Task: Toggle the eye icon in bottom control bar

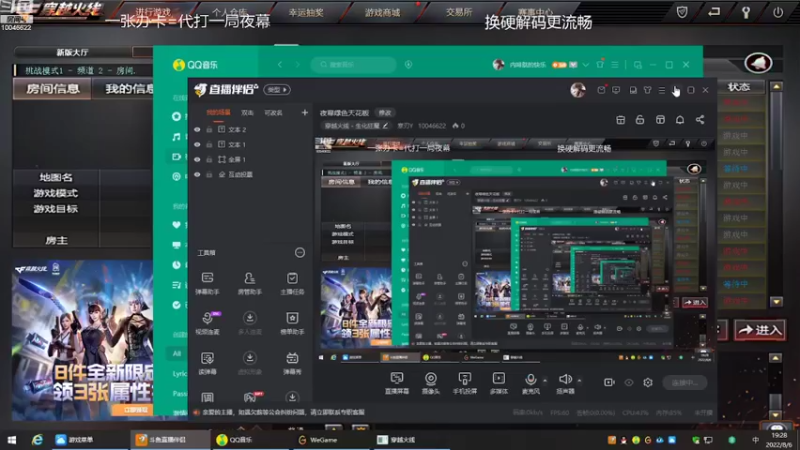Action: tap(629, 382)
